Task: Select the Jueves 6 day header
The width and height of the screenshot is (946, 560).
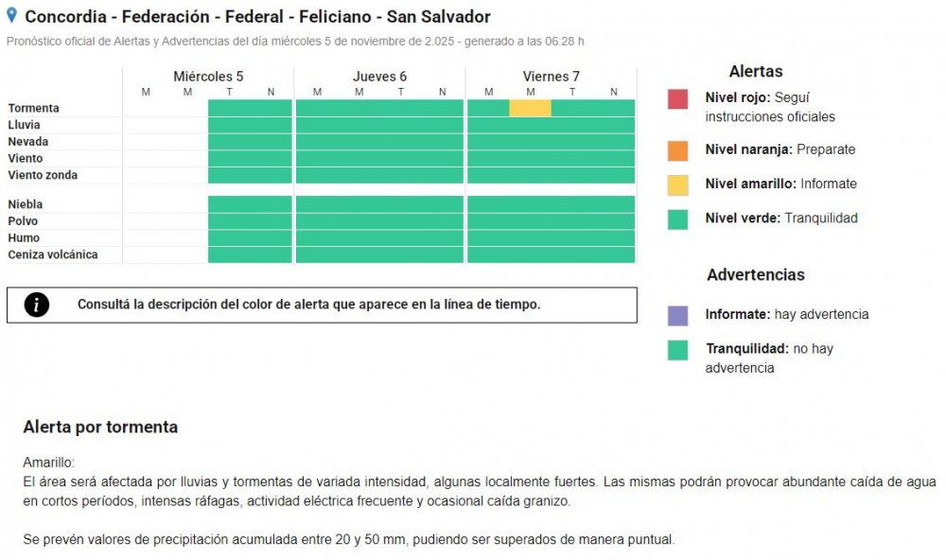Action: tap(379, 77)
